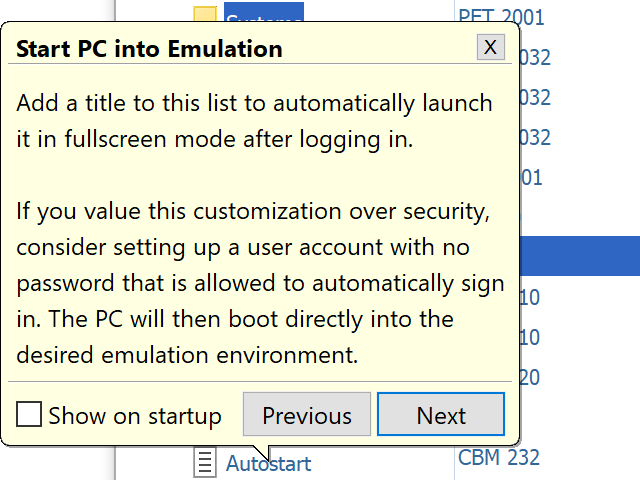
Task: Select first entry ending in 032
Action: click(x=535, y=57)
